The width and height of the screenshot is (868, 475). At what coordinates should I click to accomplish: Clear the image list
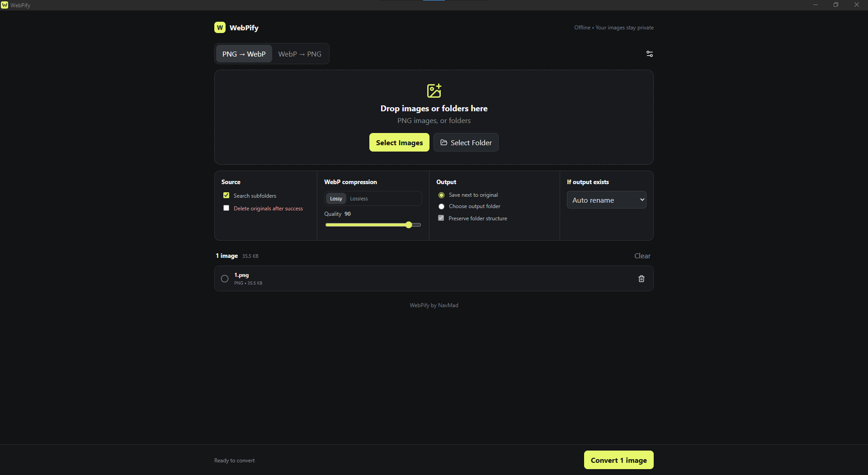[x=642, y=256]
